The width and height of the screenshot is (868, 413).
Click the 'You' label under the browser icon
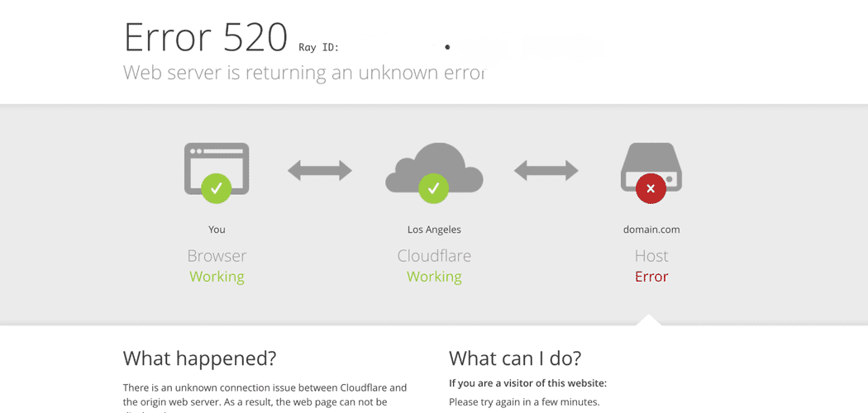(x=217, y=229)
